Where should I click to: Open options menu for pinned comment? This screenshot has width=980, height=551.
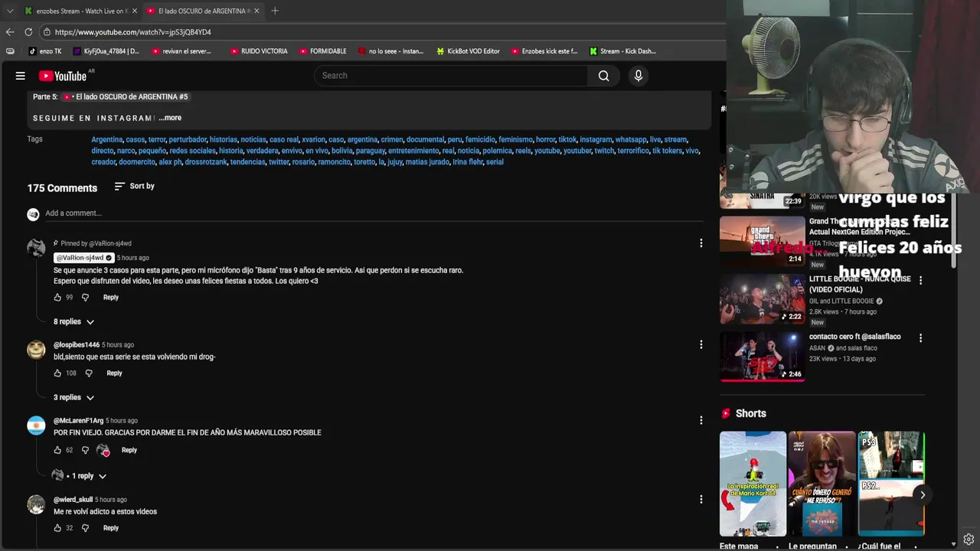click(701, 243)
